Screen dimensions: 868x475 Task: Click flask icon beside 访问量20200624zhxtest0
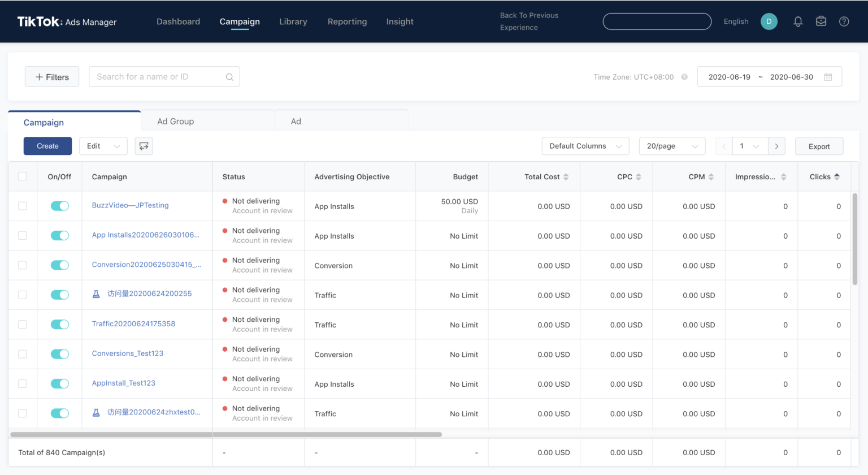(x=96, y=413)
